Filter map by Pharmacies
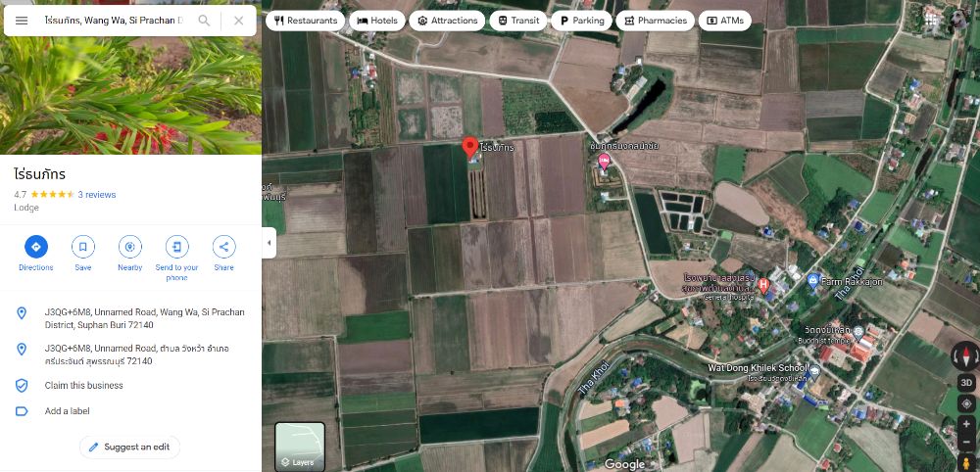Viewport: 980px width, 472px height. click(x=655, y=21)
